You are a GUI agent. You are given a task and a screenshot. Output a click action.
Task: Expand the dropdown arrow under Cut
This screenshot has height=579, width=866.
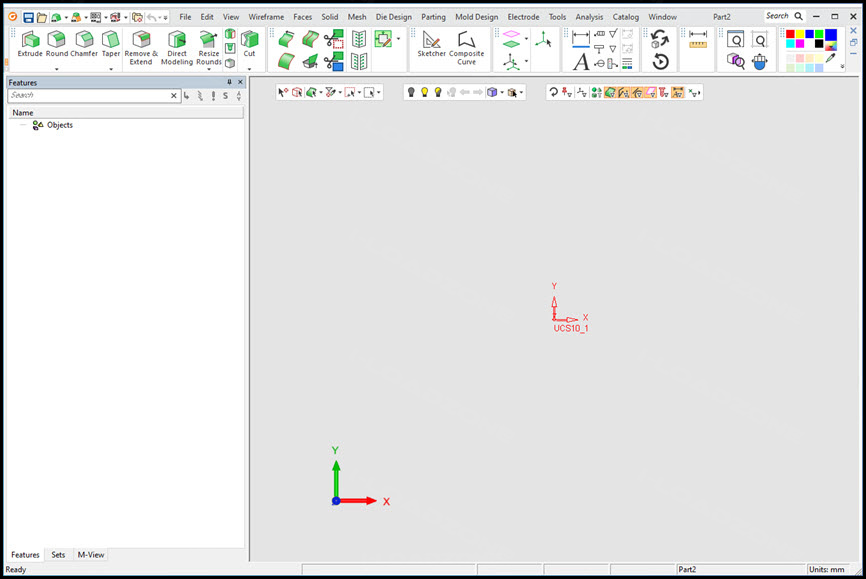tap(250, 69)
